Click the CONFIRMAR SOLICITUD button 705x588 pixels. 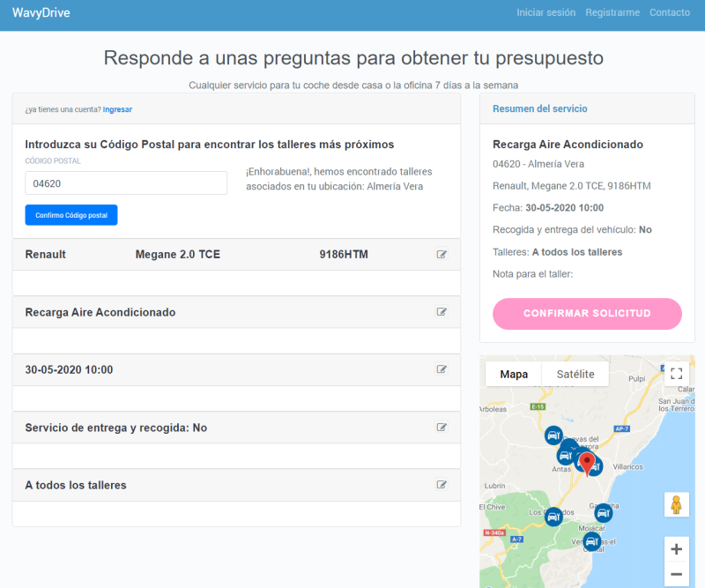(x=587, y=314)
